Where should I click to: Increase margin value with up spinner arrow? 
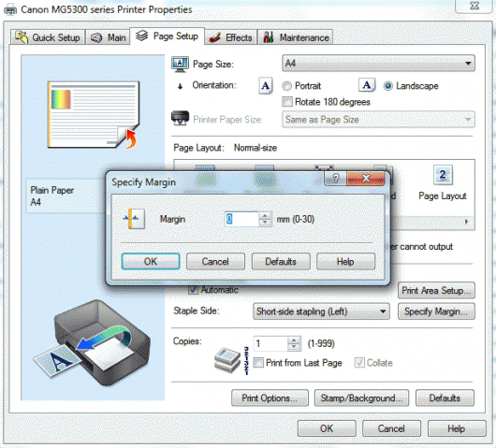265,216
